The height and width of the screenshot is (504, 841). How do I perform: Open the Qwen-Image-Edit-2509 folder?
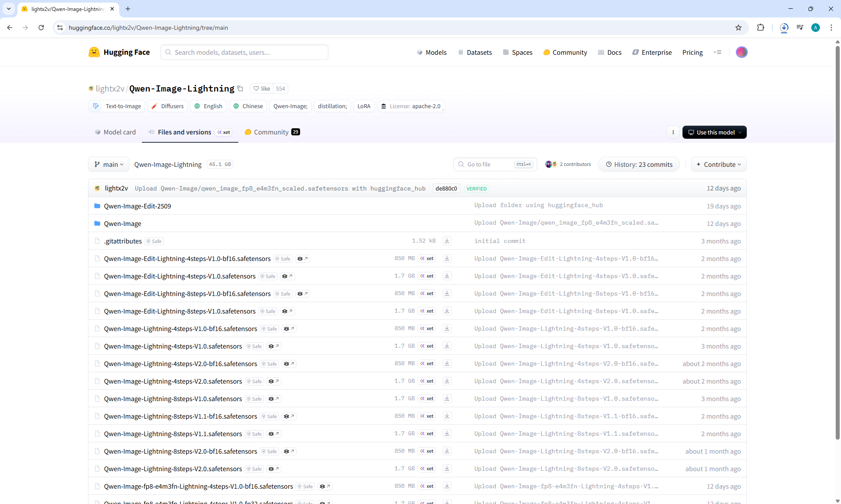[138, 206]
